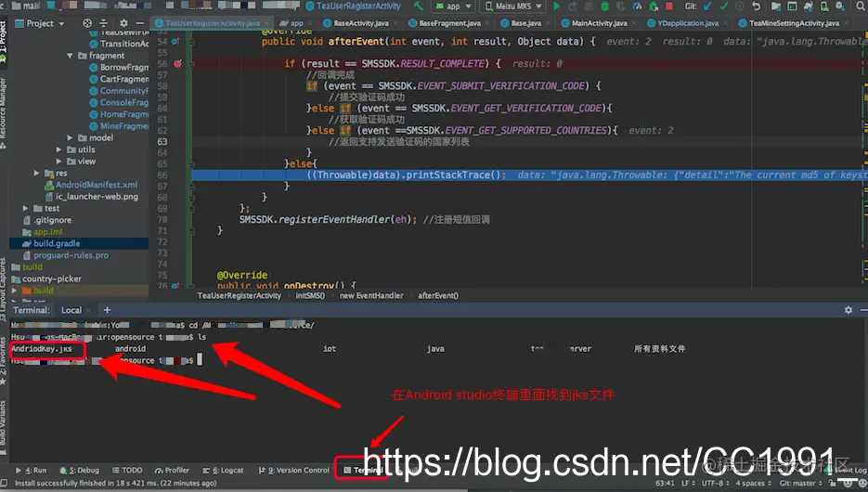
Task: Open the 4 spaces indent setting
Action: pyautogui.click(x=753, y=483)
